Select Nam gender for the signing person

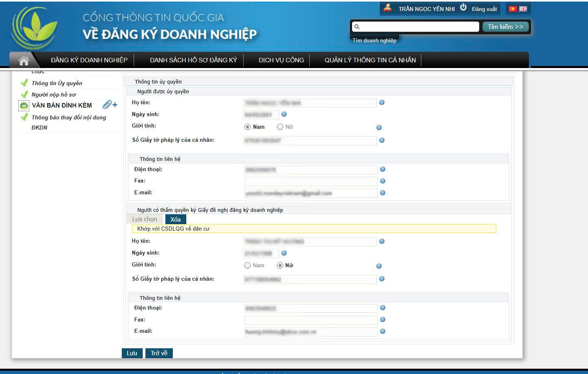pyautogui.click(x=247, y=266)
